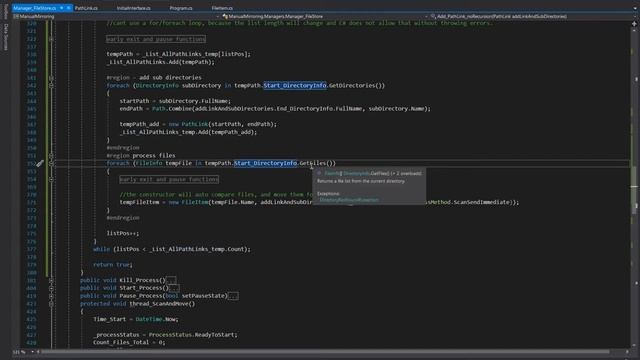Expand the first collapsed early exit region

[x=51, y=39]
